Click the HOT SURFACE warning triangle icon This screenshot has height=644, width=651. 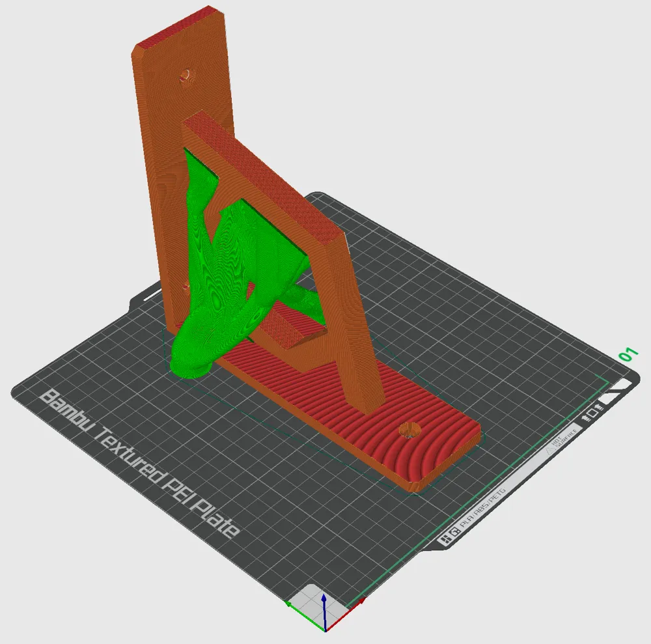pos(549,449)
